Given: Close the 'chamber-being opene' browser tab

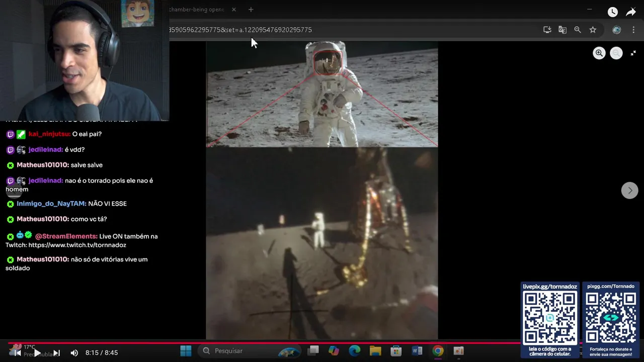Looking at the screenshot, I should (233, 10).
